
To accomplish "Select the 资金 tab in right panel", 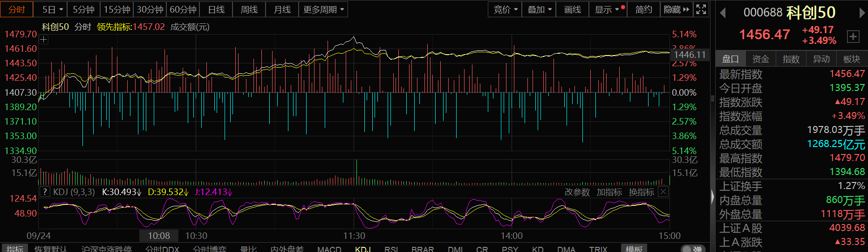I will pos(760,59).
